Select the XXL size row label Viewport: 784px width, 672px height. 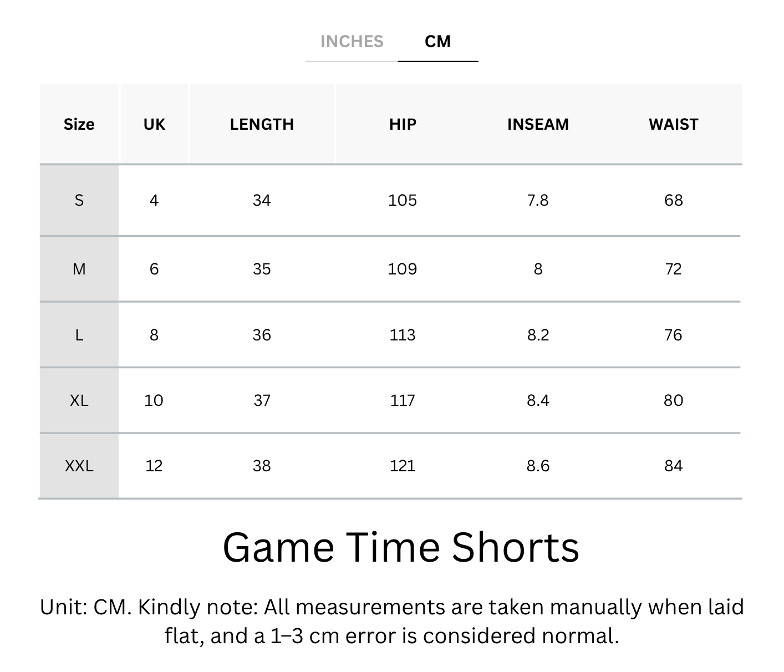coord(79,466)
